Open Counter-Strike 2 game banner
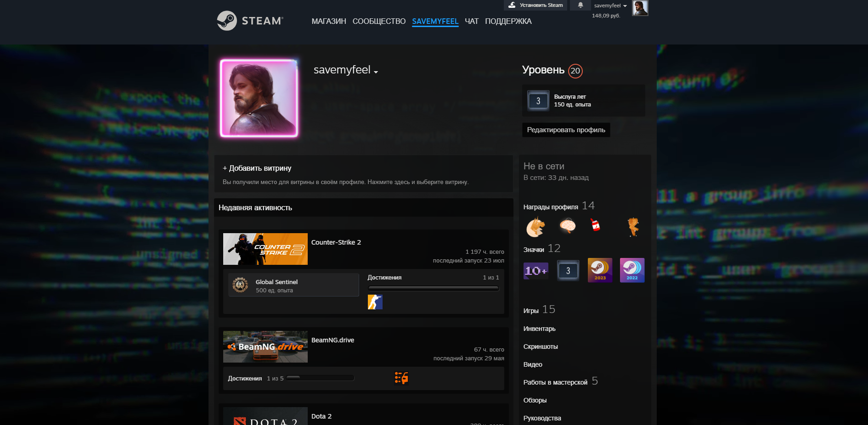 click(265, 249)
